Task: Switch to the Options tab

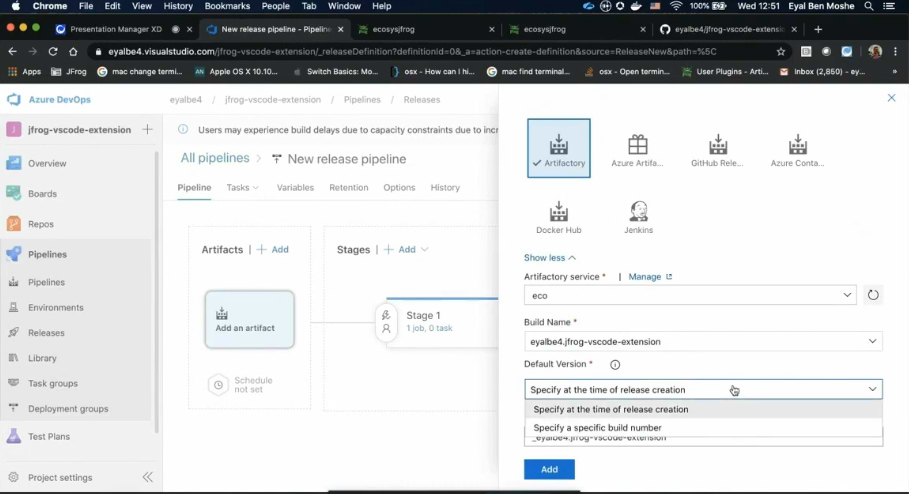Action: tap(399, 187)
